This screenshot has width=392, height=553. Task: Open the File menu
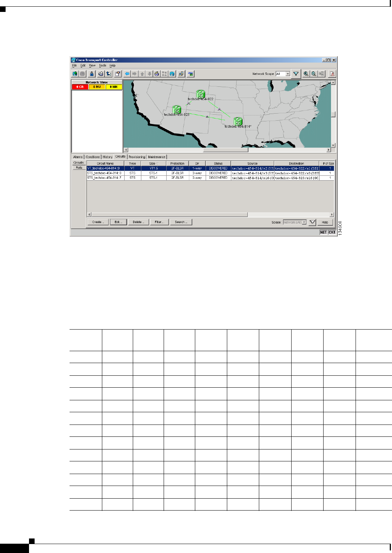[x=74, y=66]
